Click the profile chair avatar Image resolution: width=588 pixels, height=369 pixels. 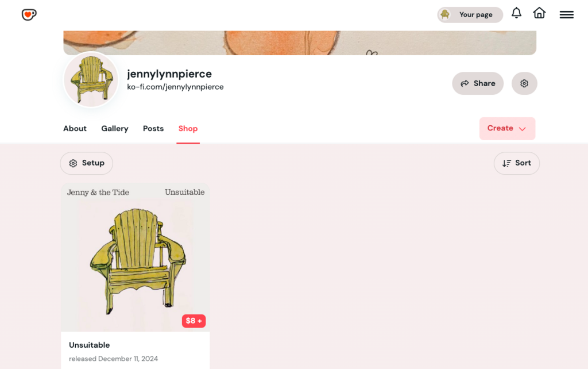91,79
